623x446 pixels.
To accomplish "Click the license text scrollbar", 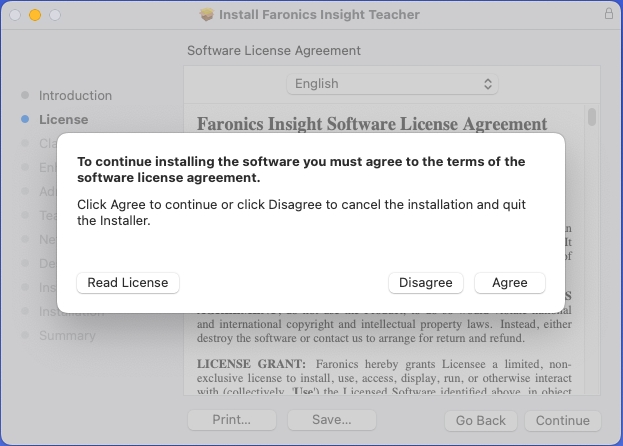I will click(592, 117).
